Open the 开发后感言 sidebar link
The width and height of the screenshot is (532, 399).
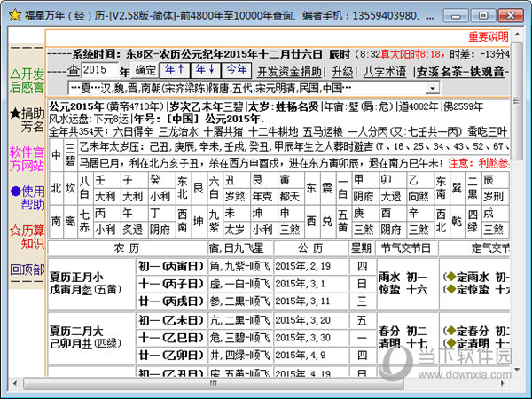27,81
